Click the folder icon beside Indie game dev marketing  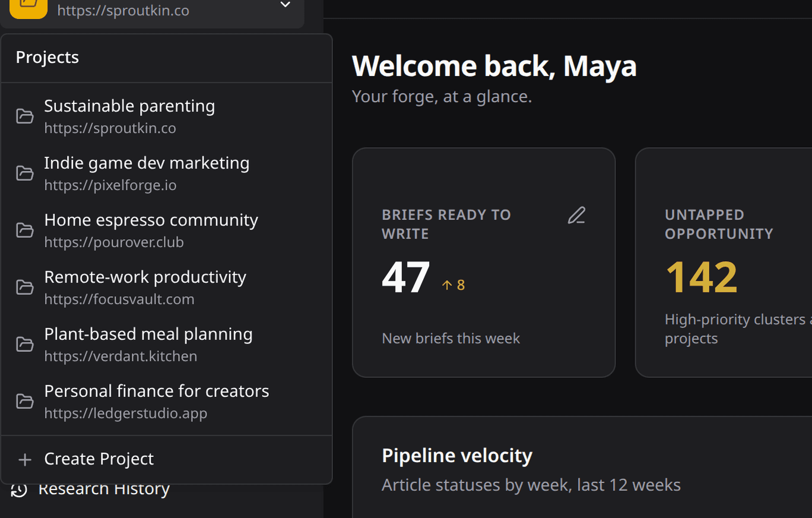pos(24,173)
